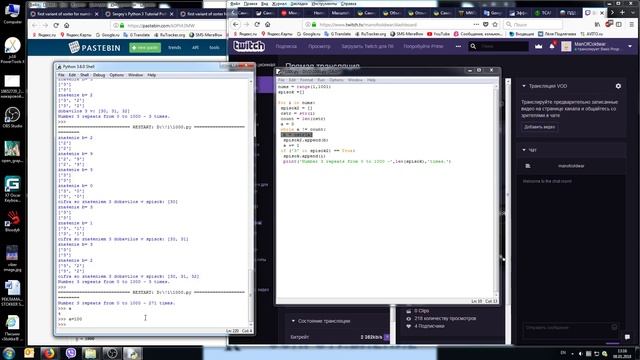Open Firefox from the taskbar

coord(49,353)
